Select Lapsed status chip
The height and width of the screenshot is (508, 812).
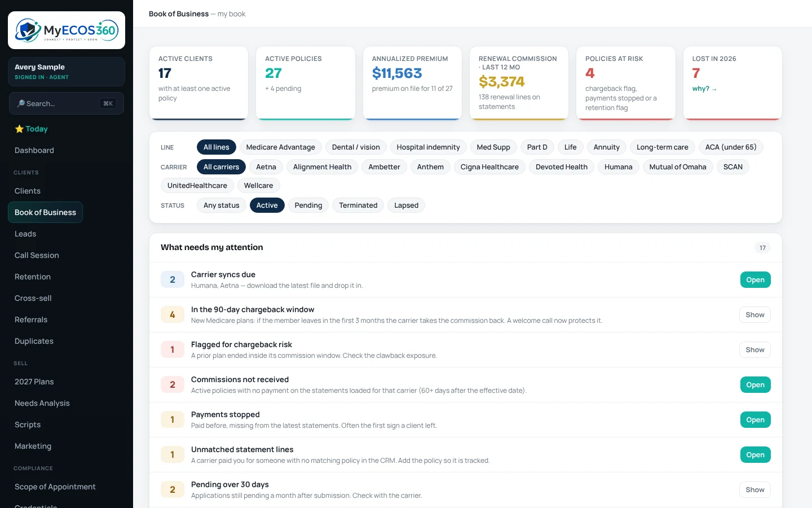(407, 205)
